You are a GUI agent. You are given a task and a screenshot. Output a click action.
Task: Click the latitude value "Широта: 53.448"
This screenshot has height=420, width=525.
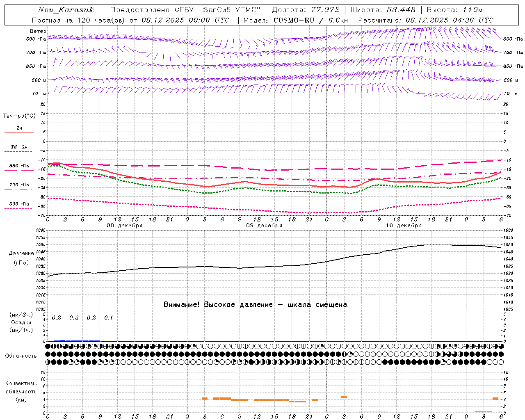[383, 10]
